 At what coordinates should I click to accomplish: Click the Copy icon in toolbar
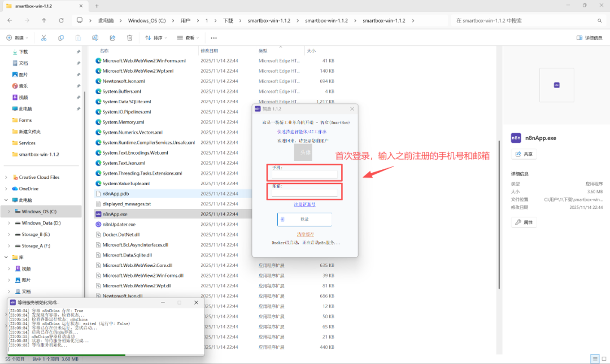(60, 38)
